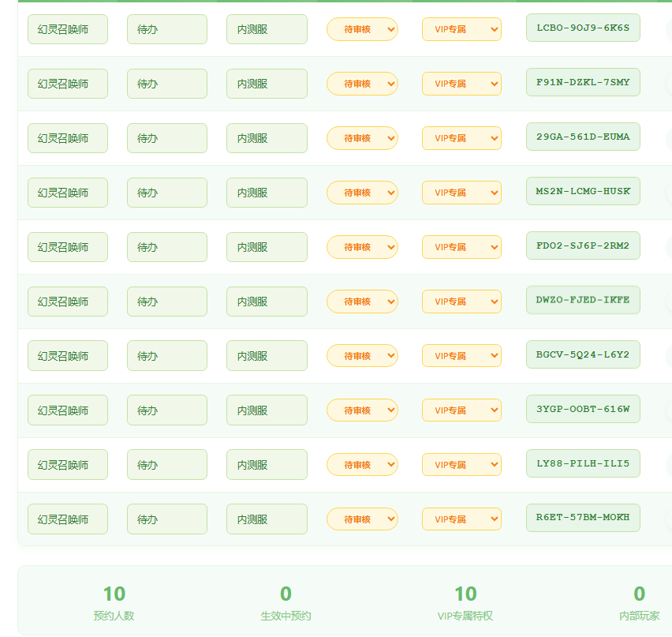Click the code field MS2N-LCMG-HUSK

pyautogui.click(x=583, y=191)
